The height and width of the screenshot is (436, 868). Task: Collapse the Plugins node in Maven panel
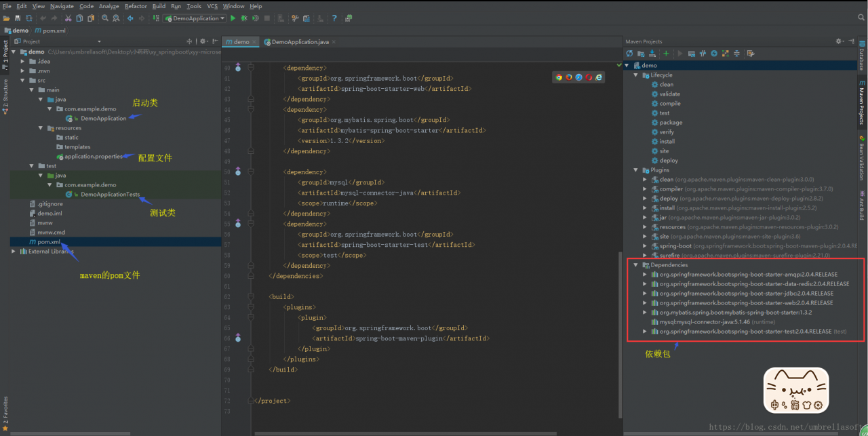coord(635,170)
